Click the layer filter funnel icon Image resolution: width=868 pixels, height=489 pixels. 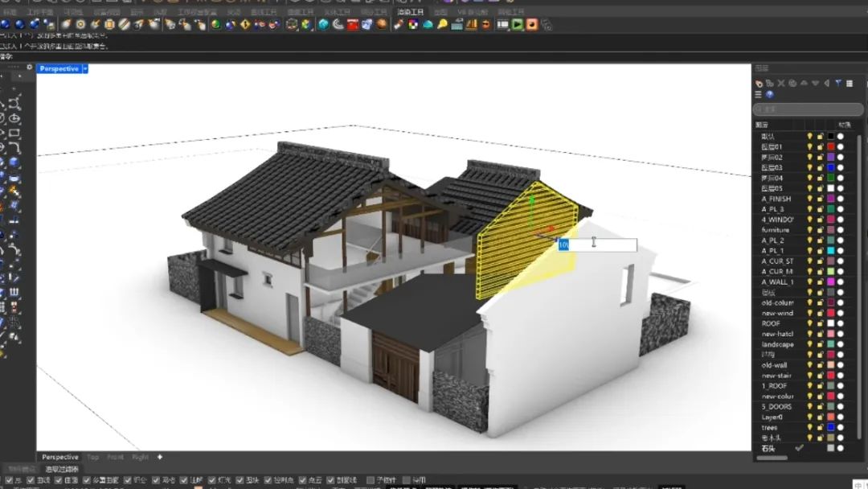[837, 84]
